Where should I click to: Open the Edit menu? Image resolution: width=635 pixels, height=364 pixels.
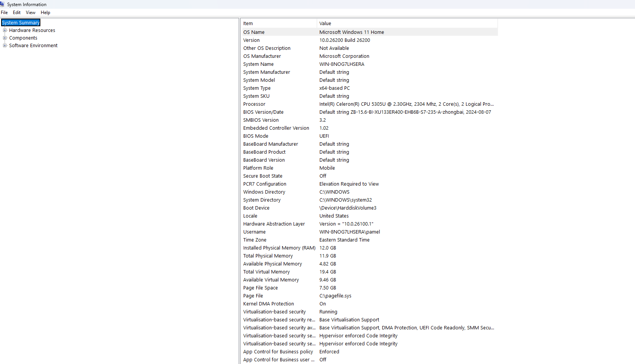pyautogui.click(x=17, y=13)
